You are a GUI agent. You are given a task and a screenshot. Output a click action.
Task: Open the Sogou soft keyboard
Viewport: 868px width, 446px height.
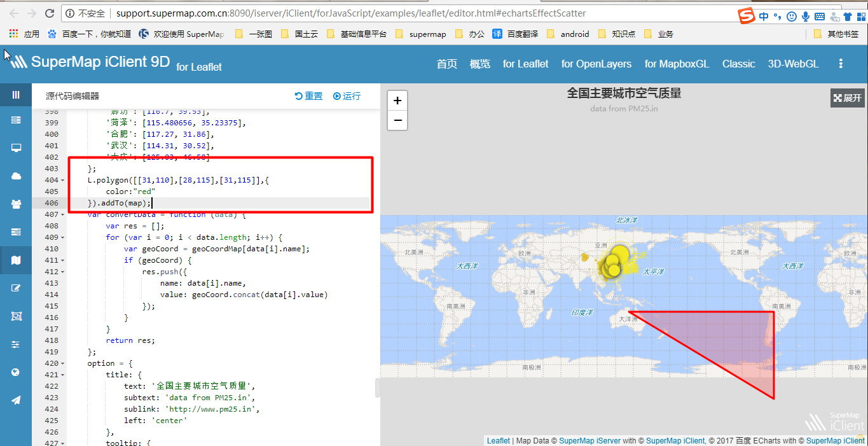[x=820, y=17]
